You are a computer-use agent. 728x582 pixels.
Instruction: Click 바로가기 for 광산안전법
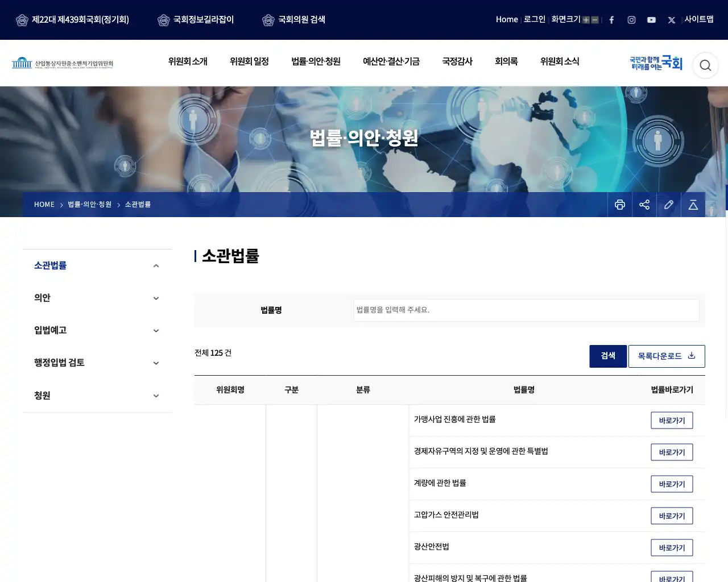[x=672, y=548]
